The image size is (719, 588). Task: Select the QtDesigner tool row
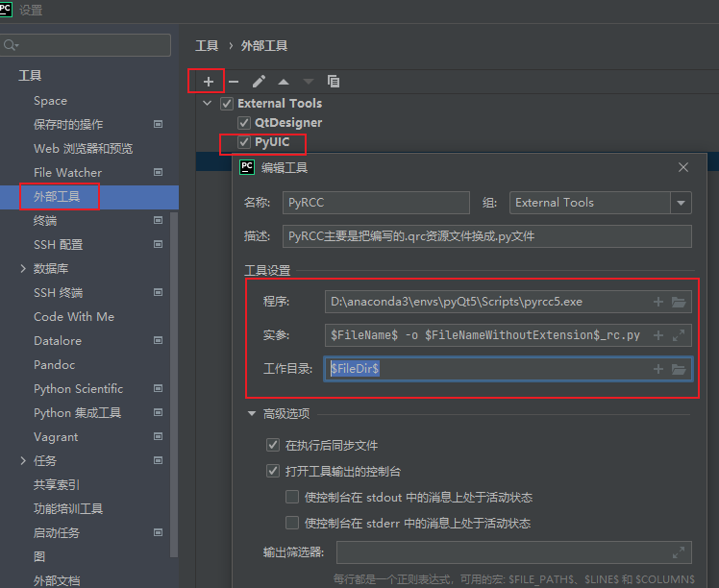tap(288, 123)
